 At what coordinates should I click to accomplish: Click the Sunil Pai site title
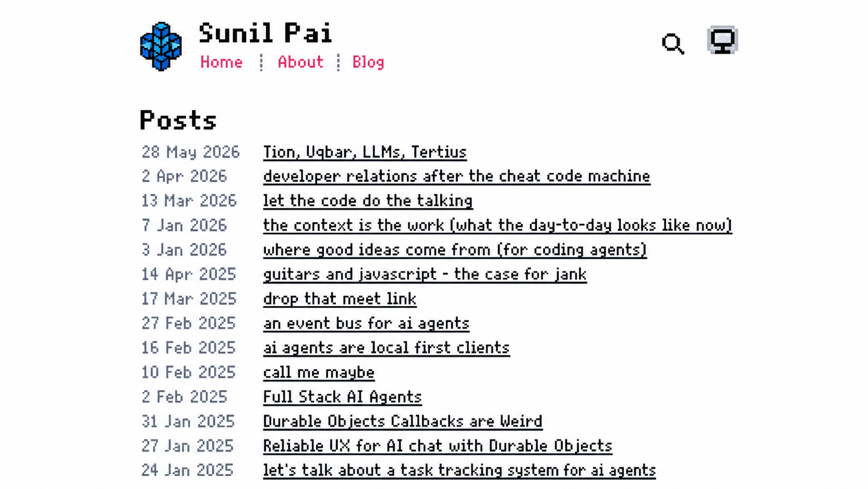[265, 33]
